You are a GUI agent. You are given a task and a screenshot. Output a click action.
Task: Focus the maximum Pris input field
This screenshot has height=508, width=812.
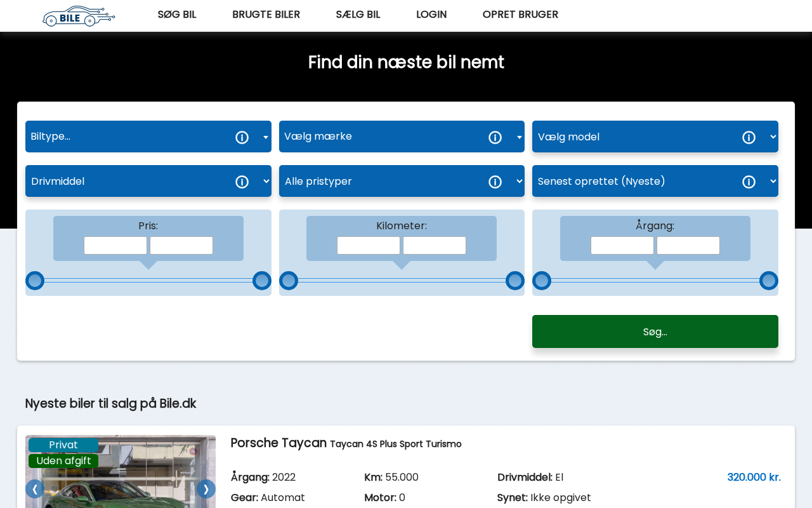pyautogui.click(x=181, y=246)
